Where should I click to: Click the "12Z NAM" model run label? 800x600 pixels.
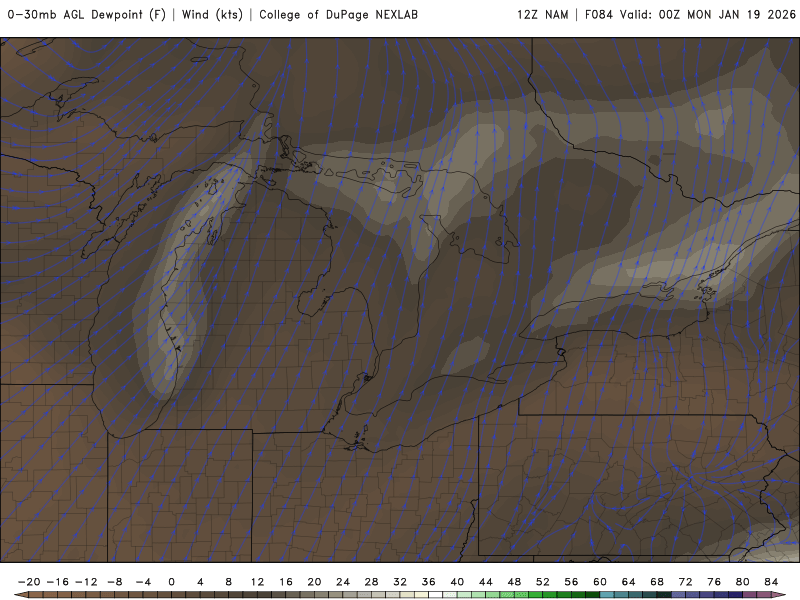point(542,15)
